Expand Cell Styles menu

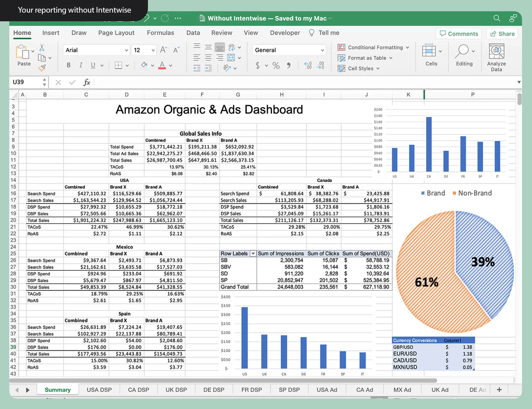click(378, 68)
